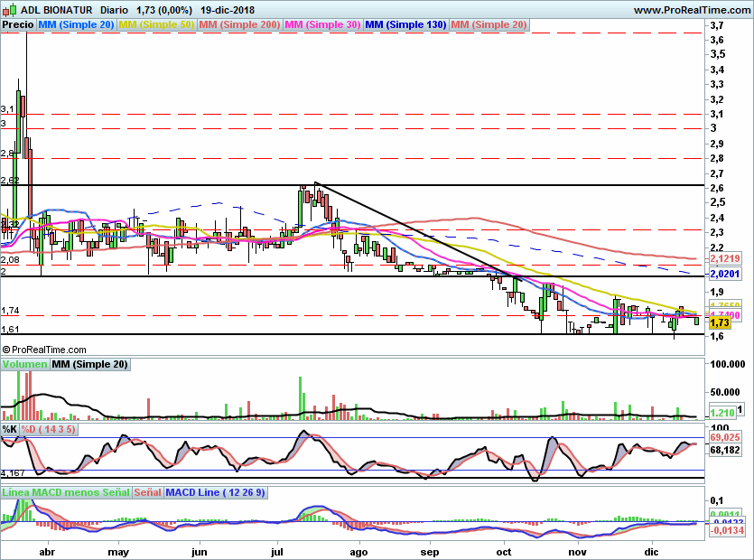The image size is (754, 560).
Task: Click the © ProRealTime.com copyright text
Action: [44, 350]
